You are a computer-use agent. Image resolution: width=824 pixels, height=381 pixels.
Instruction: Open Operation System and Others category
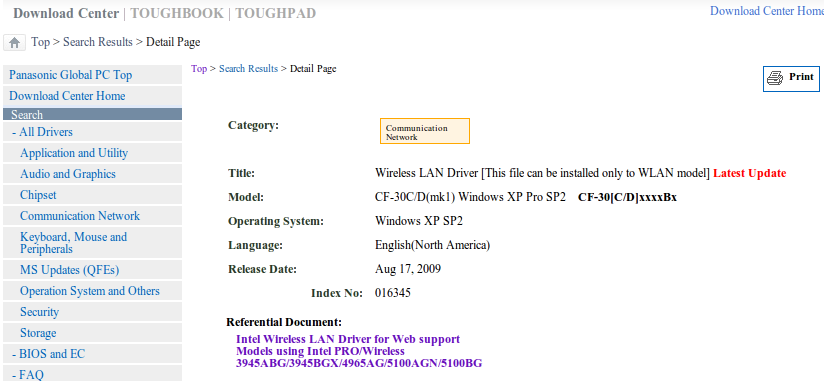92,291
